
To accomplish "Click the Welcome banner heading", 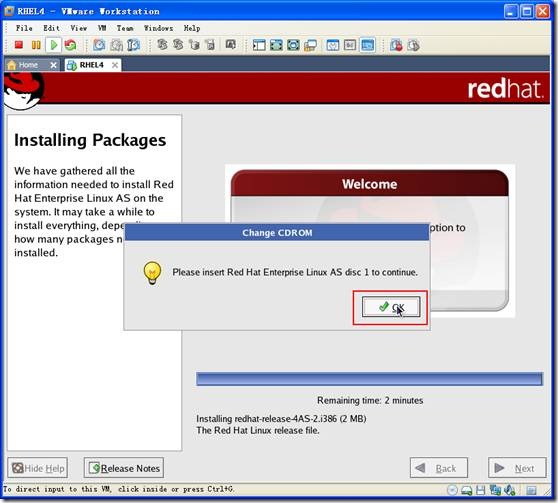I will tap(369, 184).
